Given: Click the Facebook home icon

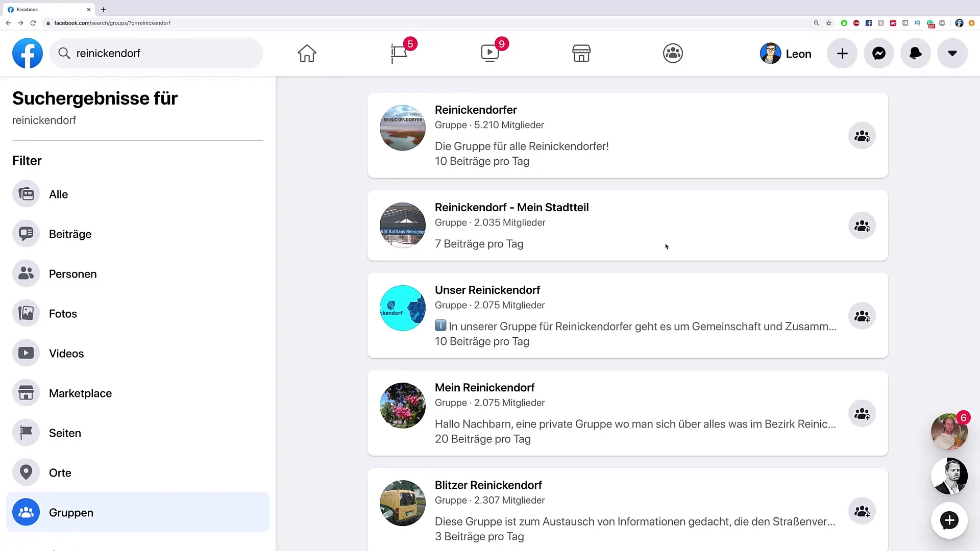Looking at the screenshot, I should click(307, 53).
